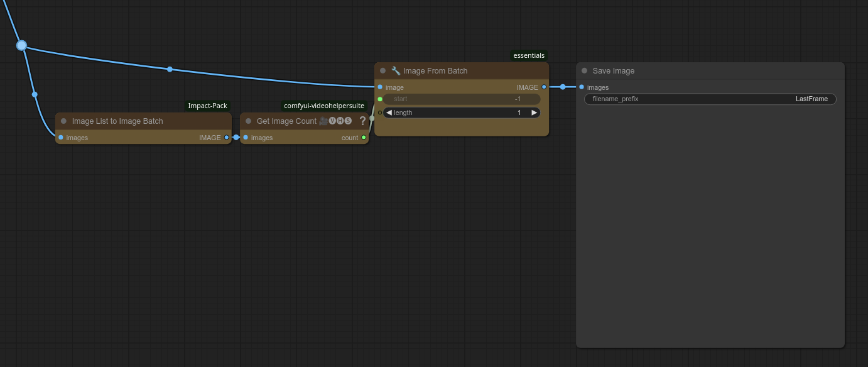Image resolution: width=868 pixels, height=367 pixels.
Task: Click the link midpoint between Image From Batch and Save Image
Action: pos(563,87)
